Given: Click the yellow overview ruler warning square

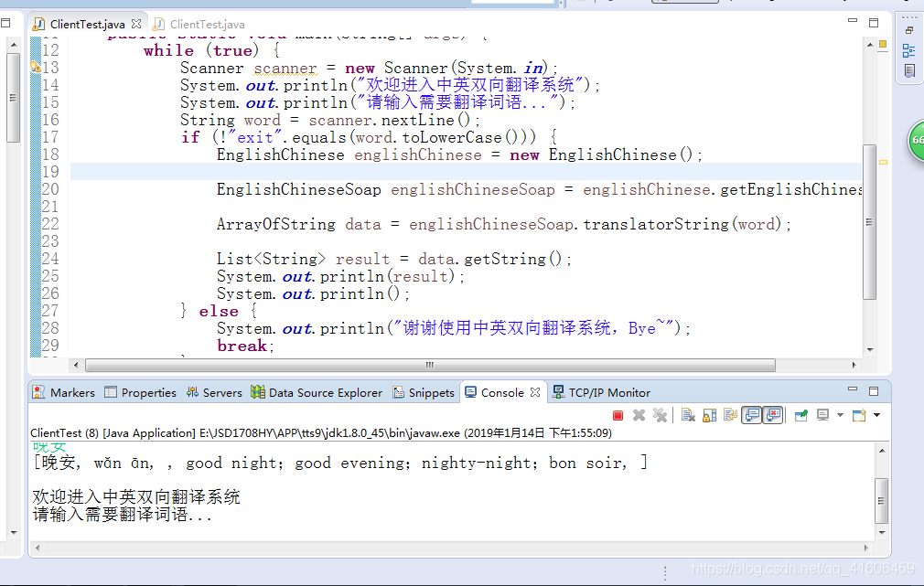Looking at the screenshot, I should [x=883, y=44].
